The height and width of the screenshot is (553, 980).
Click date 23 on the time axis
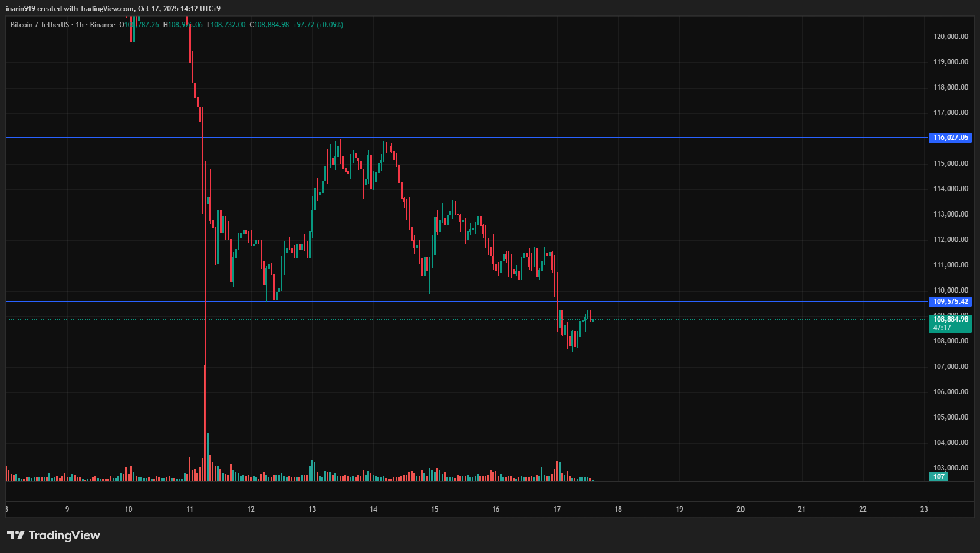[x=924, y=509]
